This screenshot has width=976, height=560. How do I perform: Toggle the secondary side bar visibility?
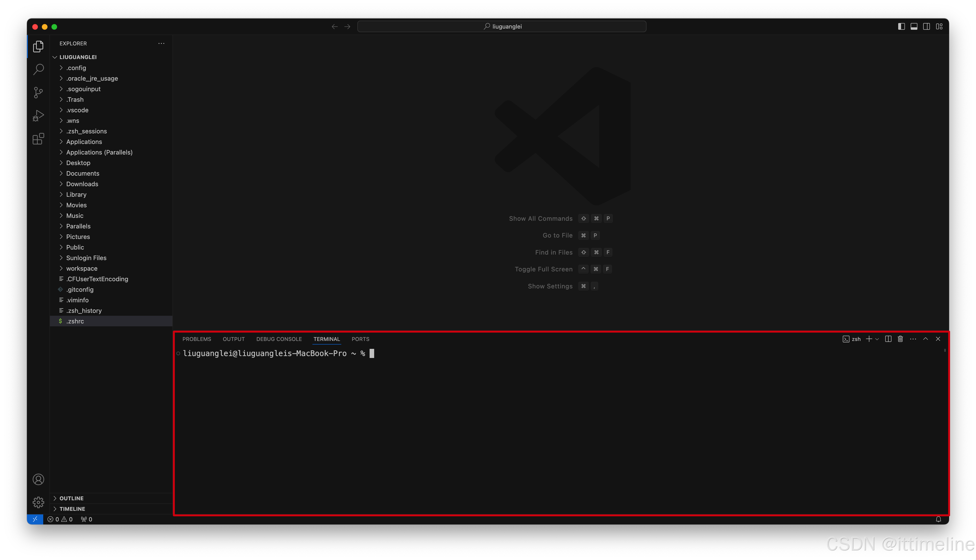click(x=926, y=27)
